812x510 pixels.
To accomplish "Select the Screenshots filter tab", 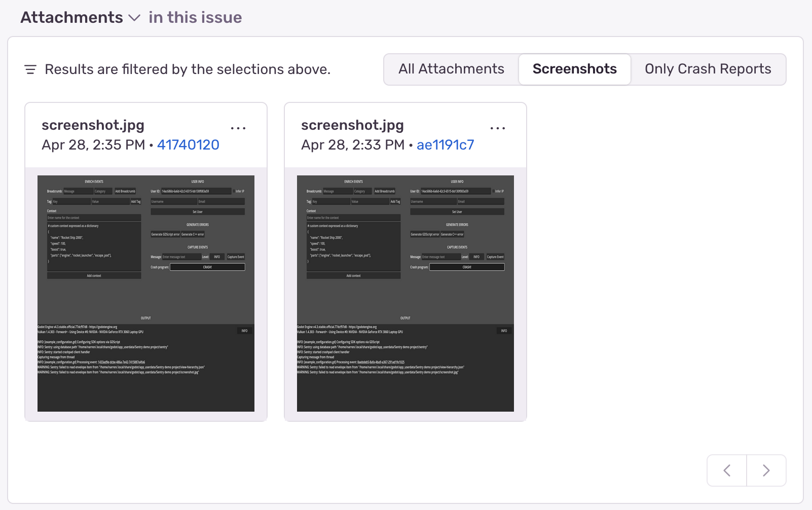I will coord(574,69).
